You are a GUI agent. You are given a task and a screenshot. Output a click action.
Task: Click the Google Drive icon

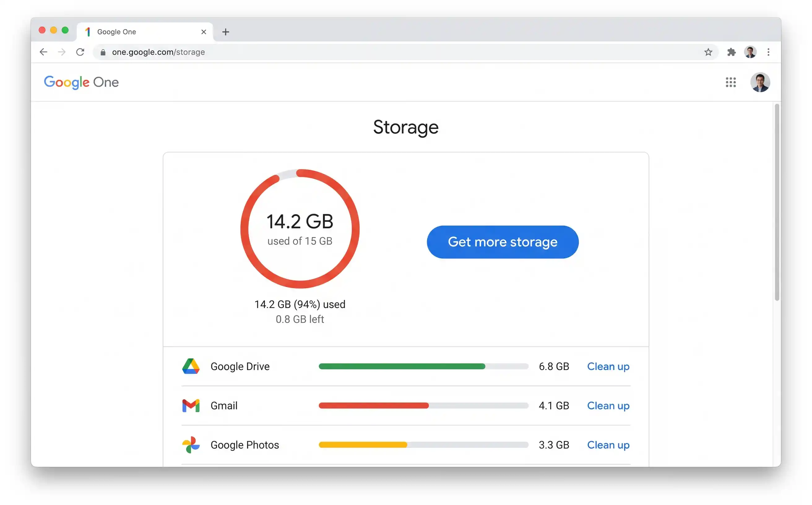pyautogui.click(x=191, y=366)
